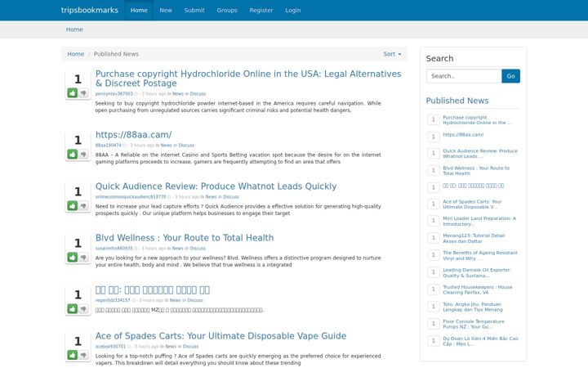Upvote the Purchase copyright Hydrochloride story
The image size is (588, 368).
[73, 92]
